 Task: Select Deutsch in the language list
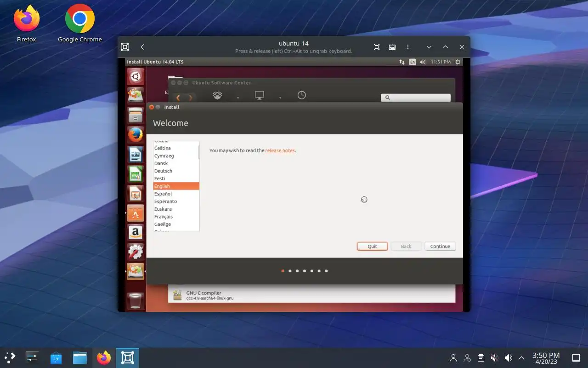[x=175, y=171]
